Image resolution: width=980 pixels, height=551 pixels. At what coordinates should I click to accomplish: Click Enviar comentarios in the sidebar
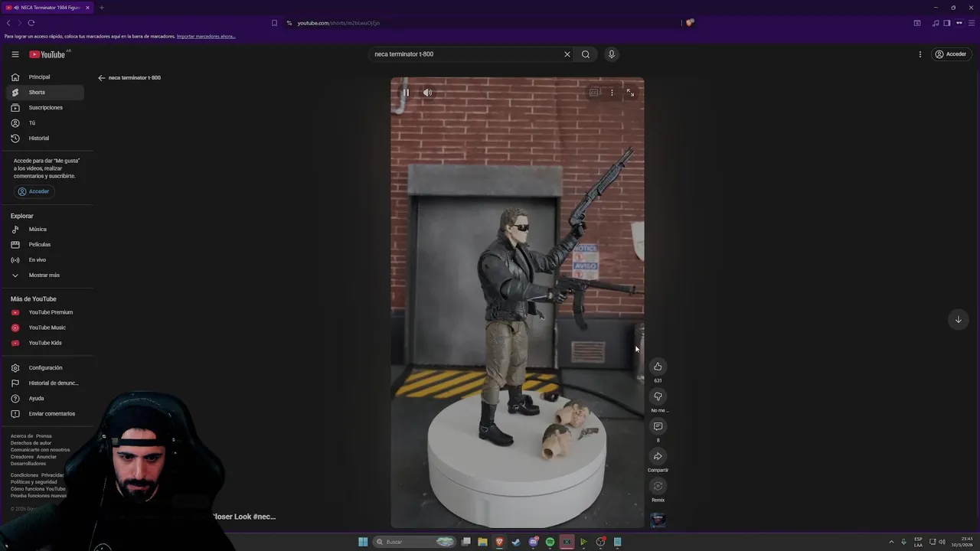[x=45, y=414]
